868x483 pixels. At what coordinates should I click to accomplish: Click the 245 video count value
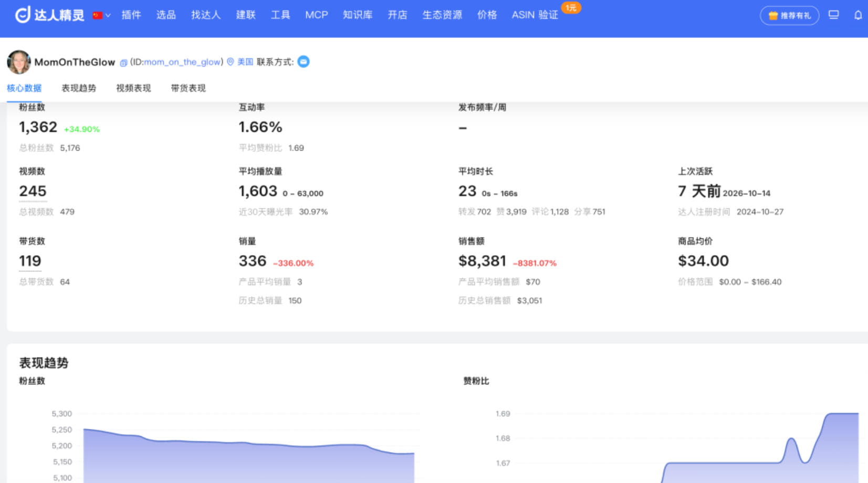33,191
